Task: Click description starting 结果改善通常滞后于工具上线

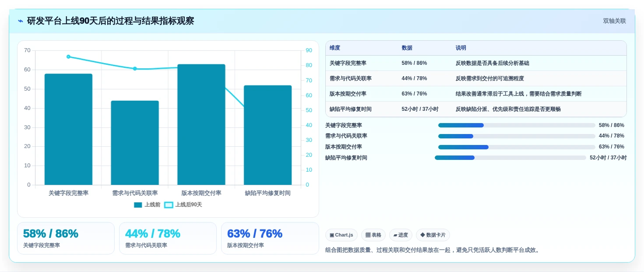Action: point(519,94)
